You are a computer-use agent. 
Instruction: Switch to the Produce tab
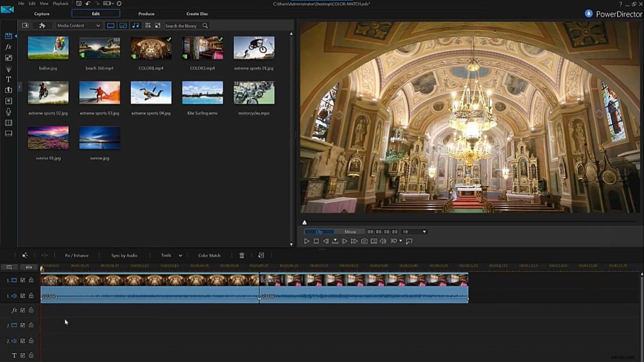(146, 14)
